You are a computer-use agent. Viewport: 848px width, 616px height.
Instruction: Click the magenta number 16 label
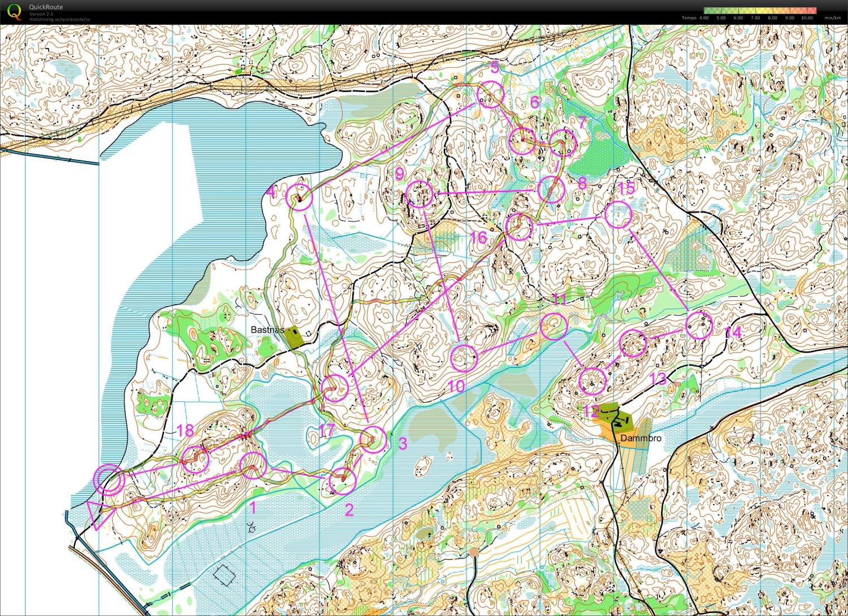click(x=478, y=237)
